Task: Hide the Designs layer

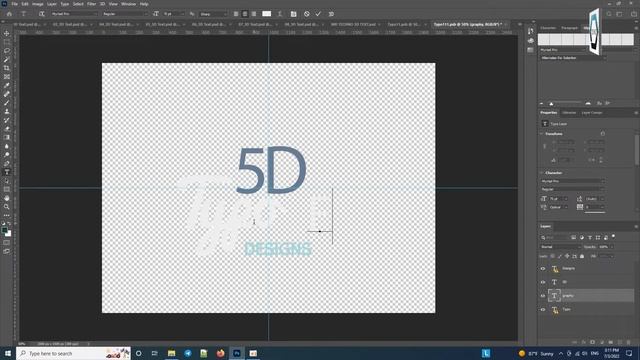Action: point(543,269)
